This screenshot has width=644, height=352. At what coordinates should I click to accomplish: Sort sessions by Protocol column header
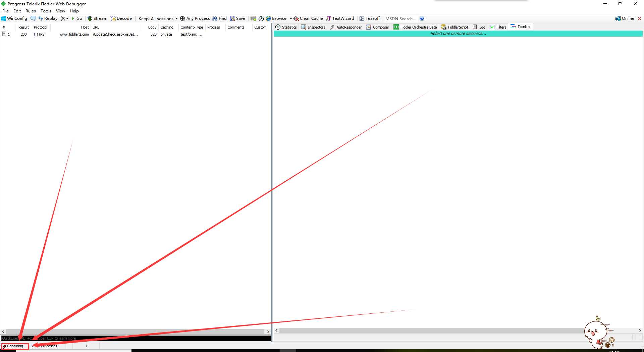pyautogui.click(x=41, y=27)
